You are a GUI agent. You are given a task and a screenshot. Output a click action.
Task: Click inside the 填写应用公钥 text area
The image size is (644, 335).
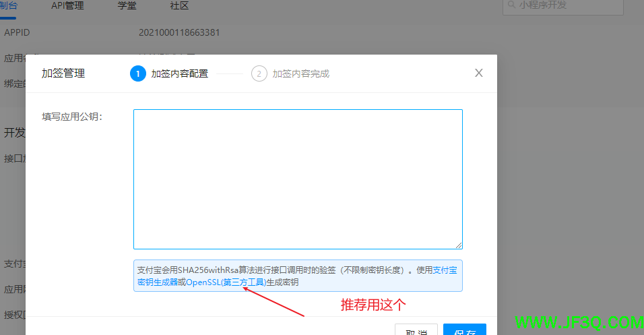(298, 179)
